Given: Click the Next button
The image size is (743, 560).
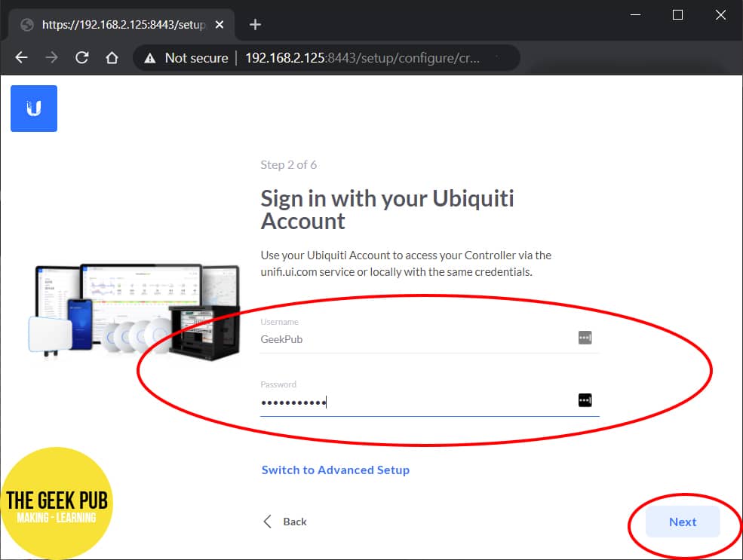Looking at the screenshot, I should click(x=683, y=522).
